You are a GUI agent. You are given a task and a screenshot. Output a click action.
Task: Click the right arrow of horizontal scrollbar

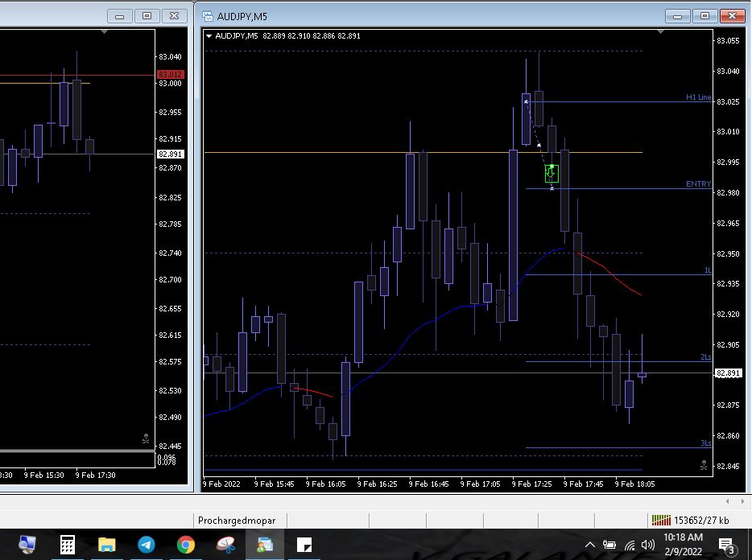click(741, 501)
